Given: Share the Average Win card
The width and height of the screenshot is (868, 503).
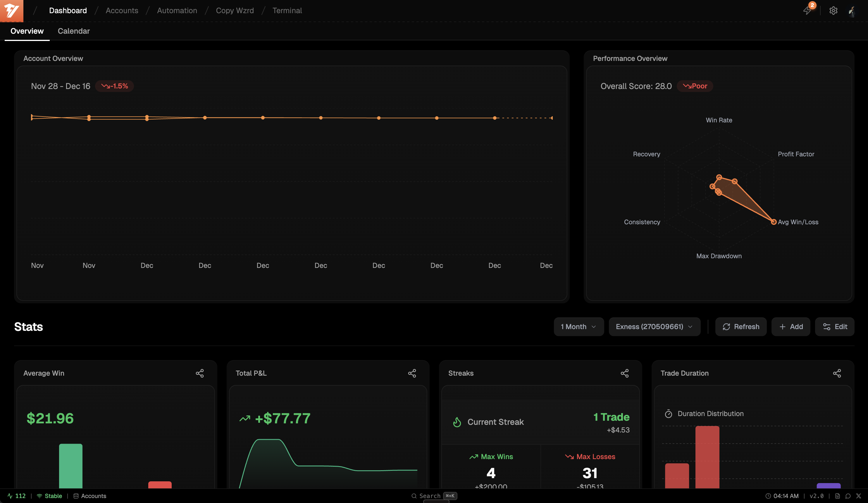Looking at the screenshot, I should [200, 373].
